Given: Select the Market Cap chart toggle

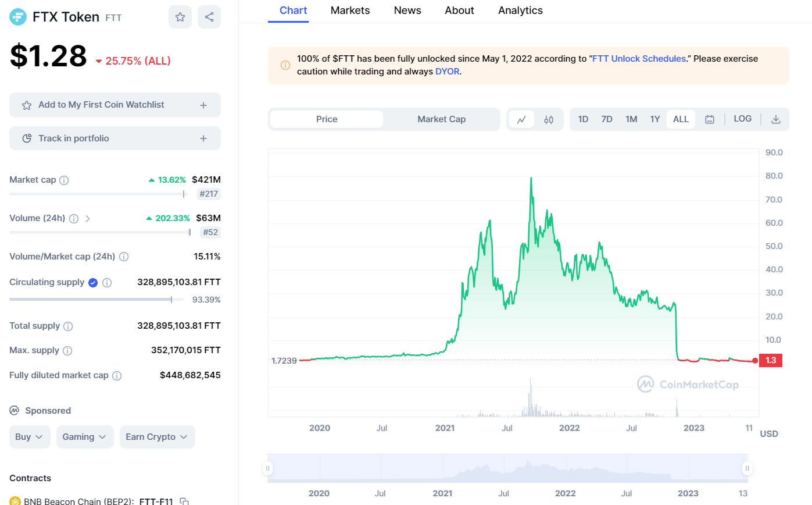Looking at the screenshot, I should [x=441, y=119].
